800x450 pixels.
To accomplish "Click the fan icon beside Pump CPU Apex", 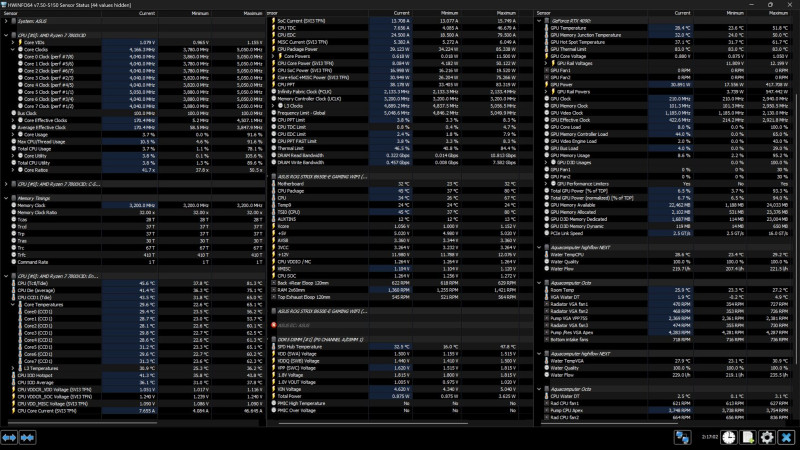I will coord(546,410).
